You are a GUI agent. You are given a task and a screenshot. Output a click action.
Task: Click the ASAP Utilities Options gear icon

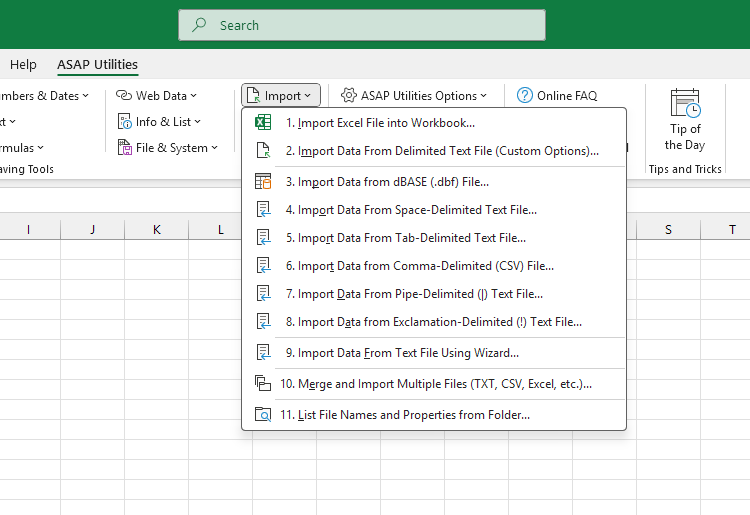(348, 96)
